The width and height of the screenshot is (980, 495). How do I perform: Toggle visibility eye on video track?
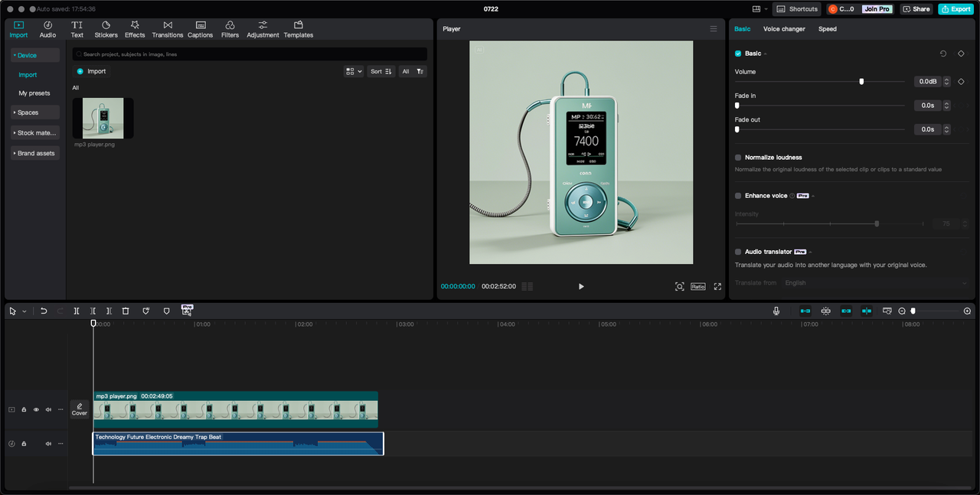36,410
